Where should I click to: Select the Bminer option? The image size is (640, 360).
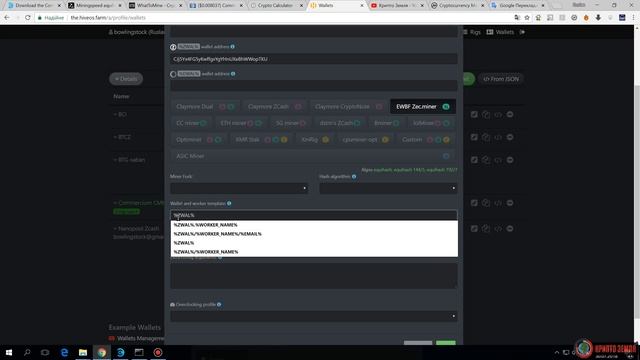click(387, 123)
